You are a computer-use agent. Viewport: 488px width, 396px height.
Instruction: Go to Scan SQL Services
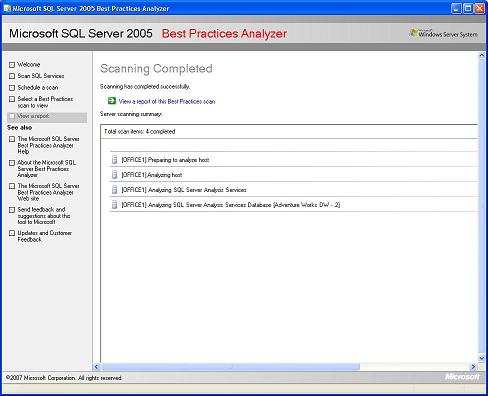pyautogui.click(x=41, y=76)
